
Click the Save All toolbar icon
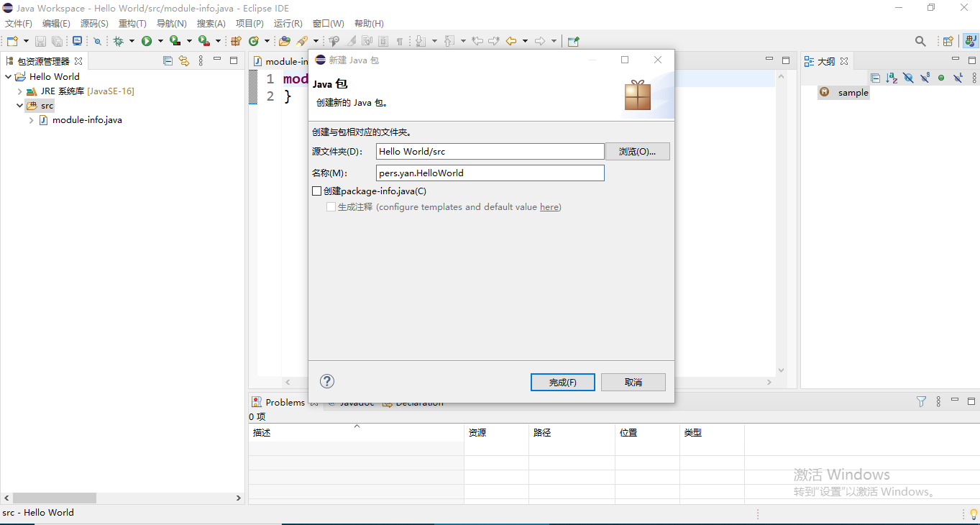pos(56,41)
